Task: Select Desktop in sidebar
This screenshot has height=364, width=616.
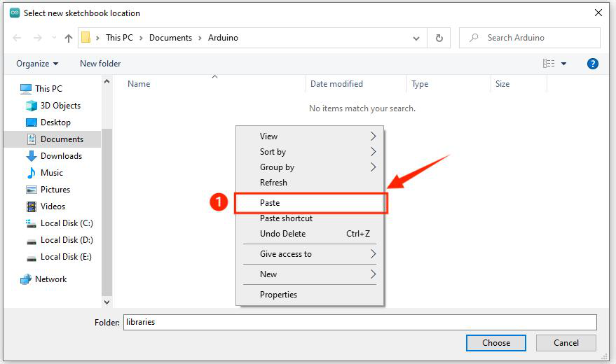Action: (x=48, y=122)
